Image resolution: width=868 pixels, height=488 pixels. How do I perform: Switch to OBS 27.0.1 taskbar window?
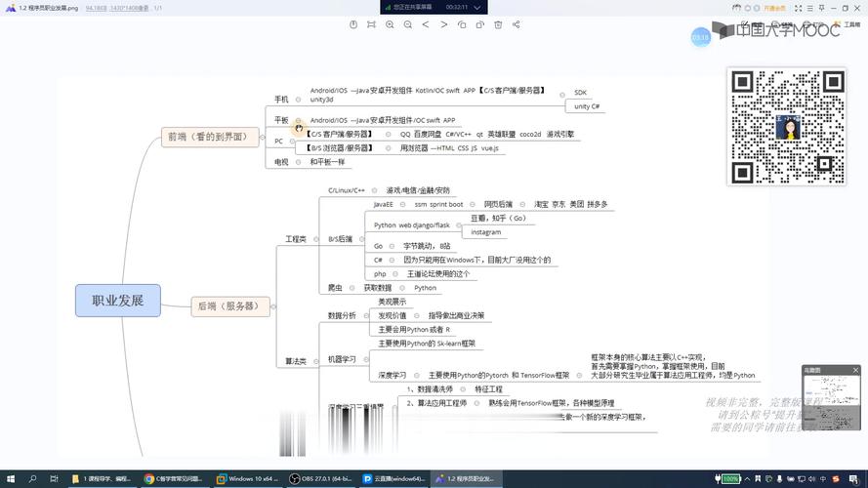[x=320, y=478]
